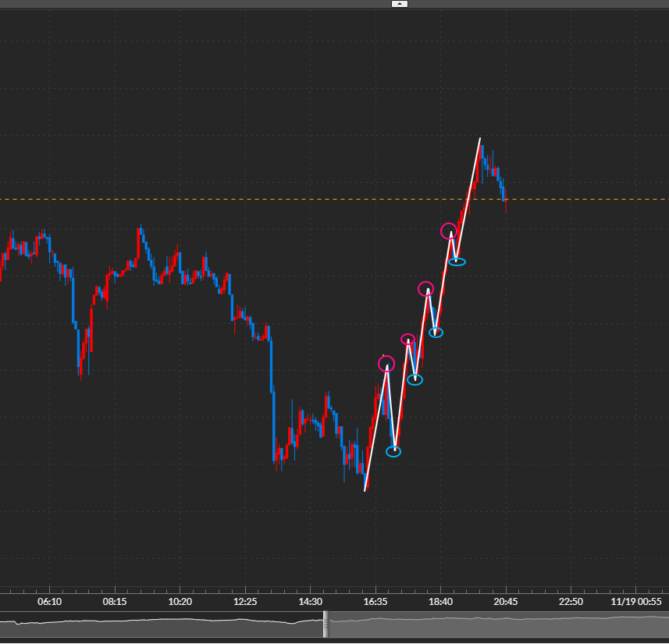The width and height of the screenshot is (669, 644).
Task: Click the blue oval just below the highest one
Action: coord(436,333)
